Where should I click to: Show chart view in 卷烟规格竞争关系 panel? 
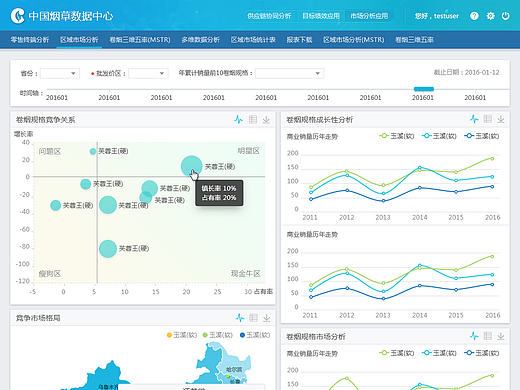[x=238, y=119]
